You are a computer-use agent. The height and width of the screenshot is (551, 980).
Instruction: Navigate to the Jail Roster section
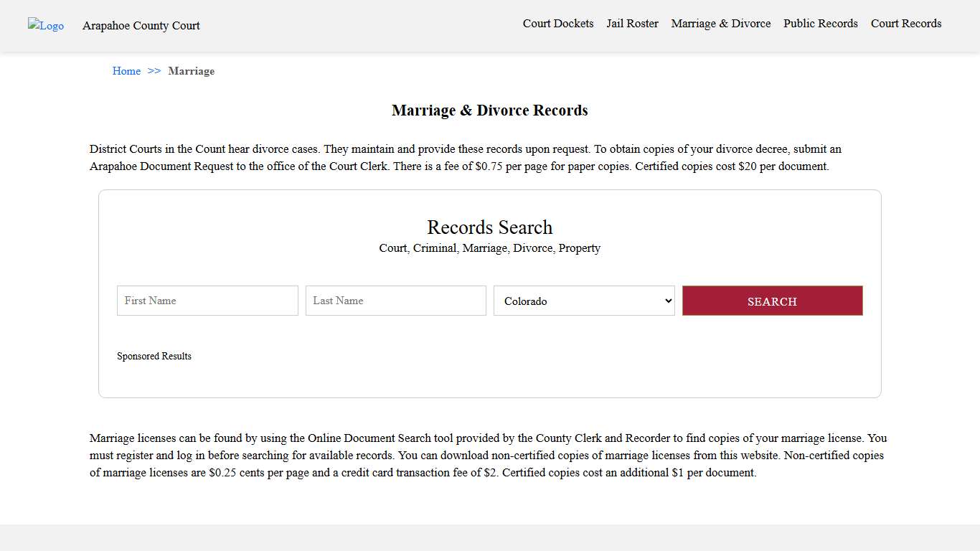point(632,23)
